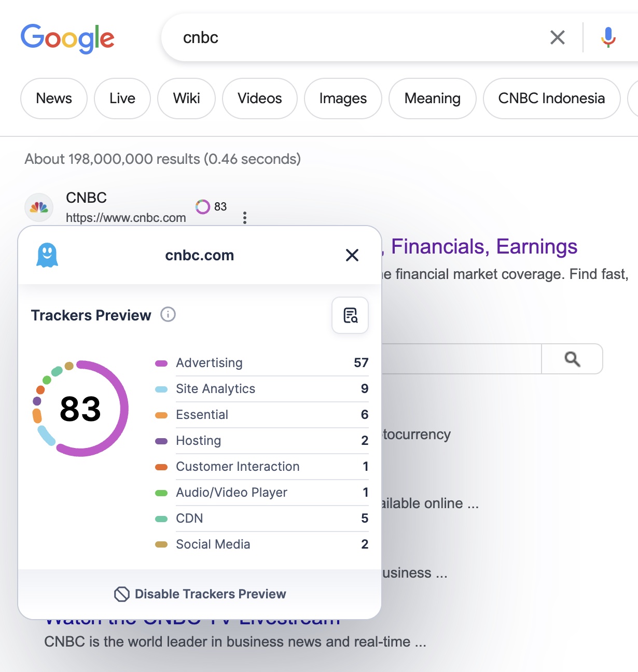Switch to the Images filter chip
The width and height of the screenshot is (638, 672).
[343, 99]
